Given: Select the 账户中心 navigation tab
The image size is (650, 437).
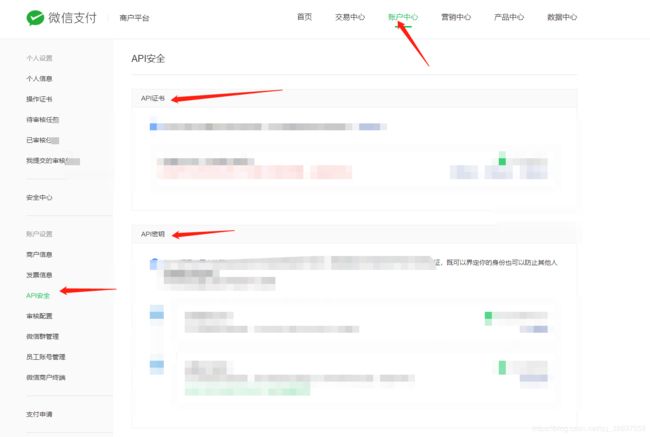Looking at the screenshot, I should [403, 17].
